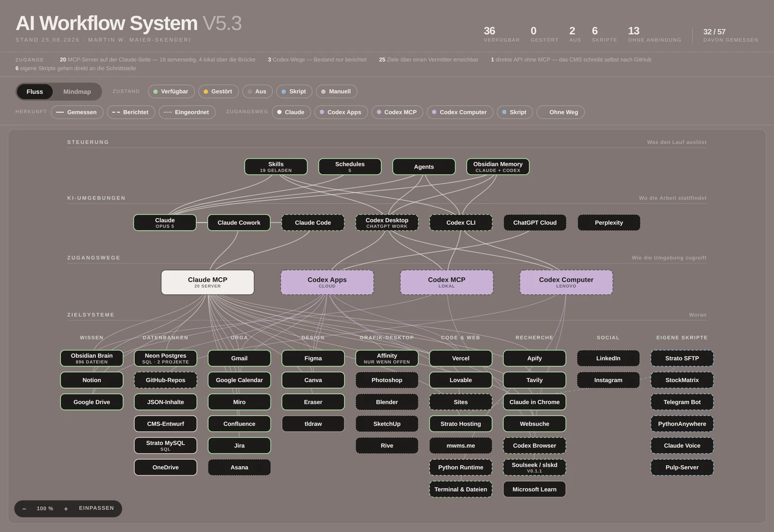Screen dimensions: 774x532
Task: Select the Microsoft Learn node
Action: (x=535, y=489)
